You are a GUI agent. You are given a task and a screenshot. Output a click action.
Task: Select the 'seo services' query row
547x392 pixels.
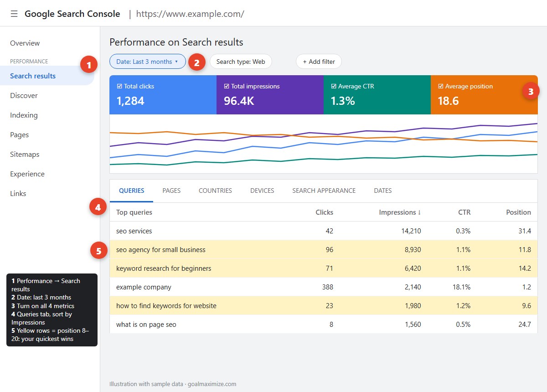pos(324,231)
